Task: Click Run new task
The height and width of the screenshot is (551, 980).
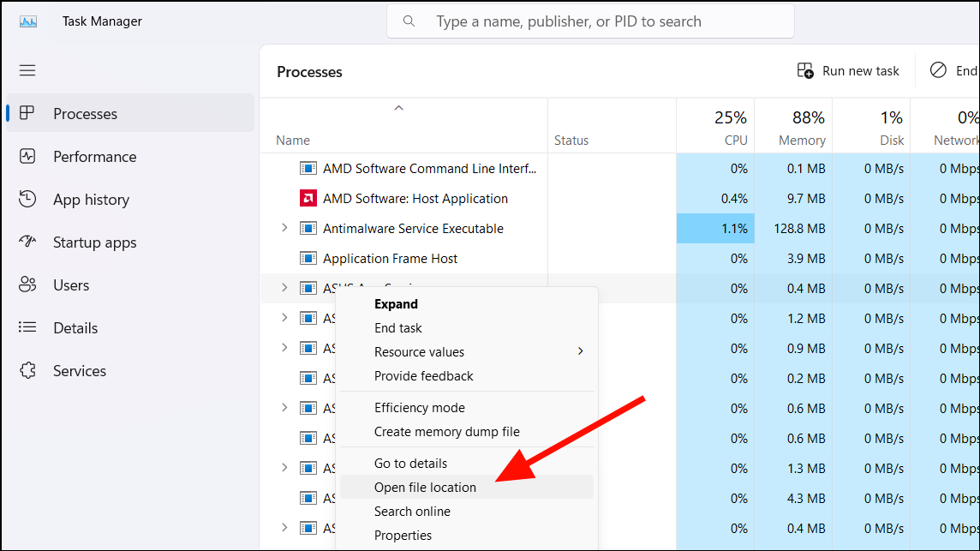Action: (849, 70)
